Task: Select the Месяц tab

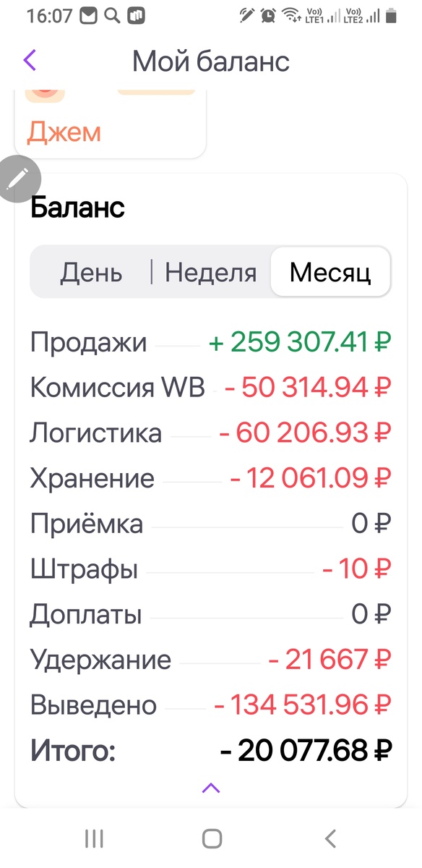Action: click(330, 271)
